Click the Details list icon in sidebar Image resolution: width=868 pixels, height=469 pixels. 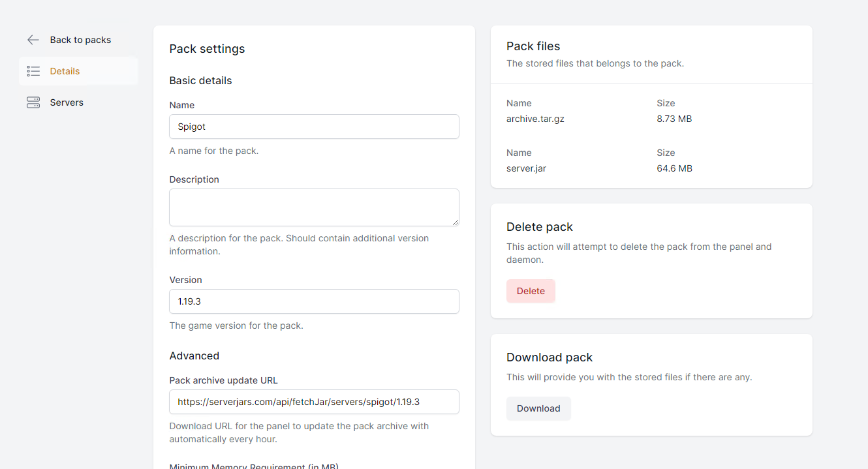pos(33,71)
